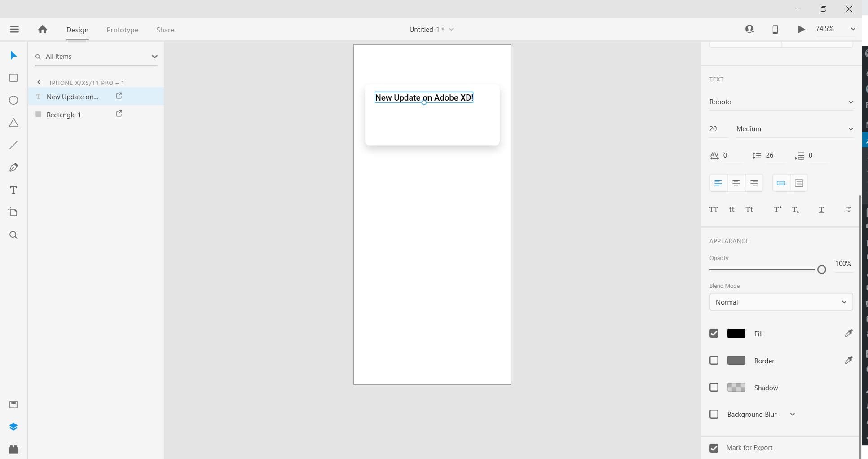
Task: Pick border color with eyedropper
Action: pos(848,360)
